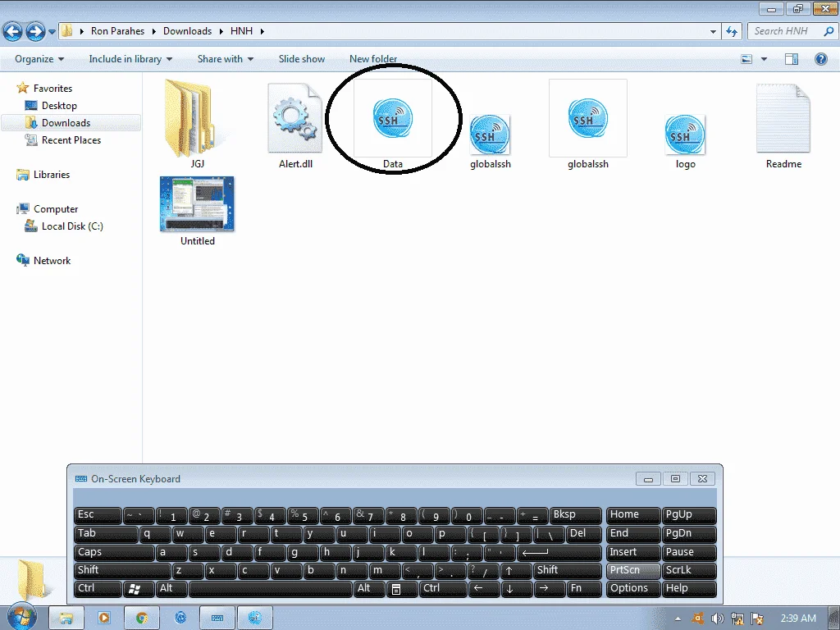Select Local Disk (C:) in navigation pane

72,226
